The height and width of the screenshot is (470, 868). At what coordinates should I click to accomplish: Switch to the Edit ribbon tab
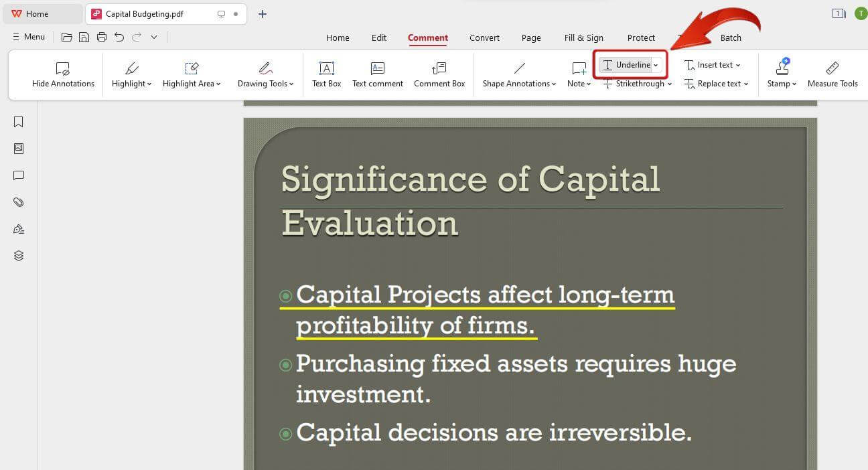click(x=379, y=38)
